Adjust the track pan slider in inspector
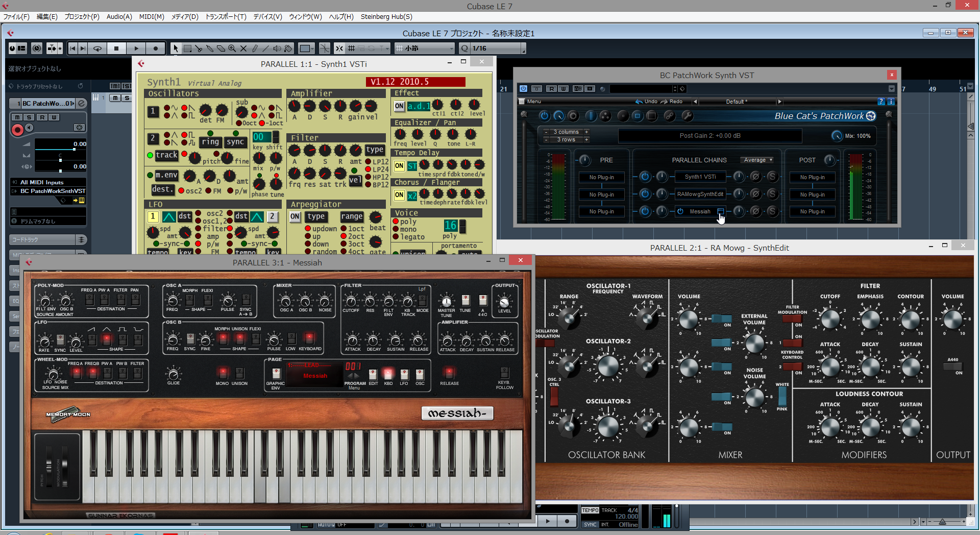980x535 pixels. point(60,160)
